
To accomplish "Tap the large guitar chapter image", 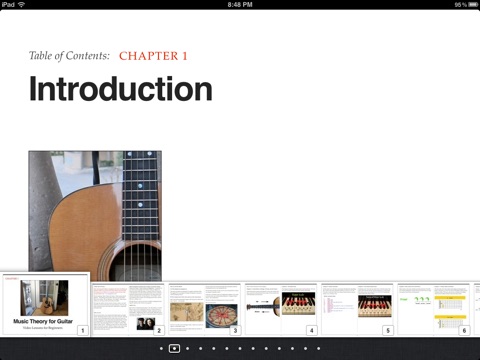I will coord(95,216).
